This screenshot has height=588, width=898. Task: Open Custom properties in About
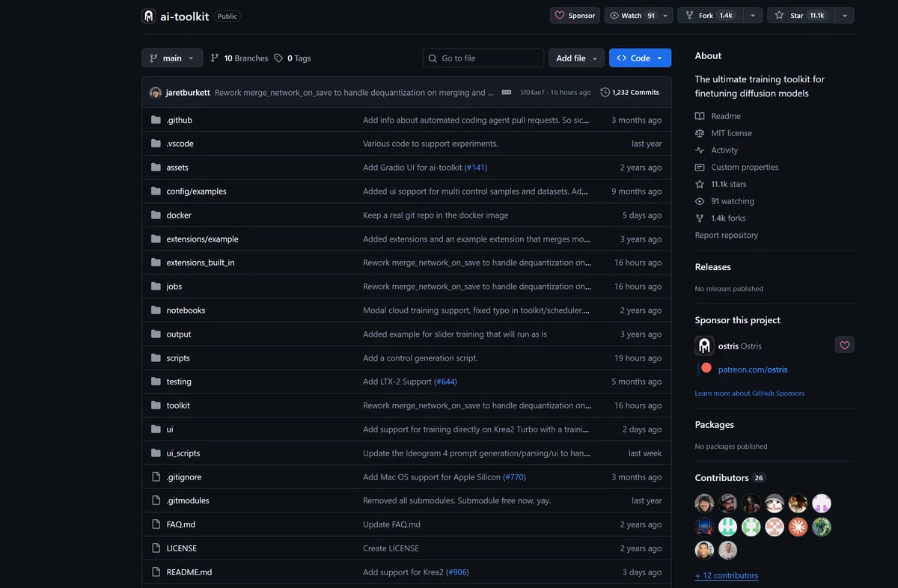(x=736, y=168)
